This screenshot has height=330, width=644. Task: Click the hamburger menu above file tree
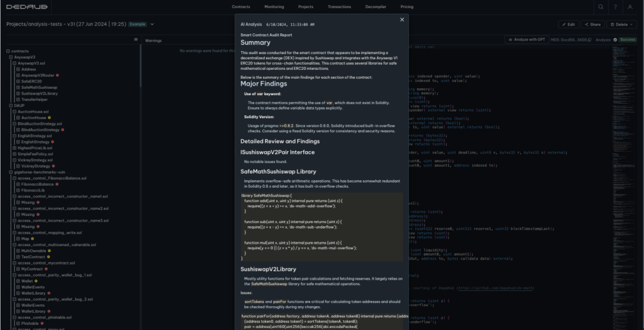coord(136,40)
